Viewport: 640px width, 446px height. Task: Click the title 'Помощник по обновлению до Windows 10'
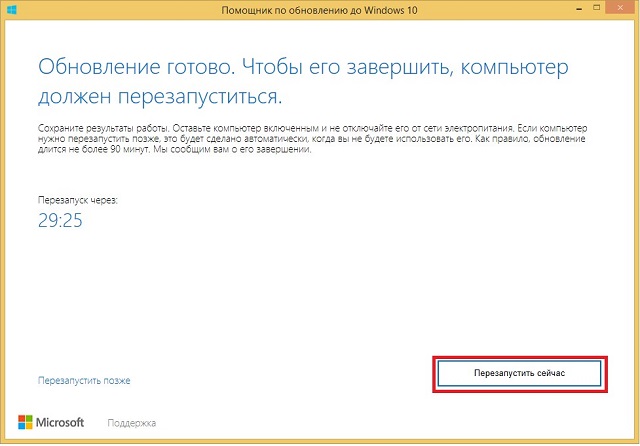(319, 10)
